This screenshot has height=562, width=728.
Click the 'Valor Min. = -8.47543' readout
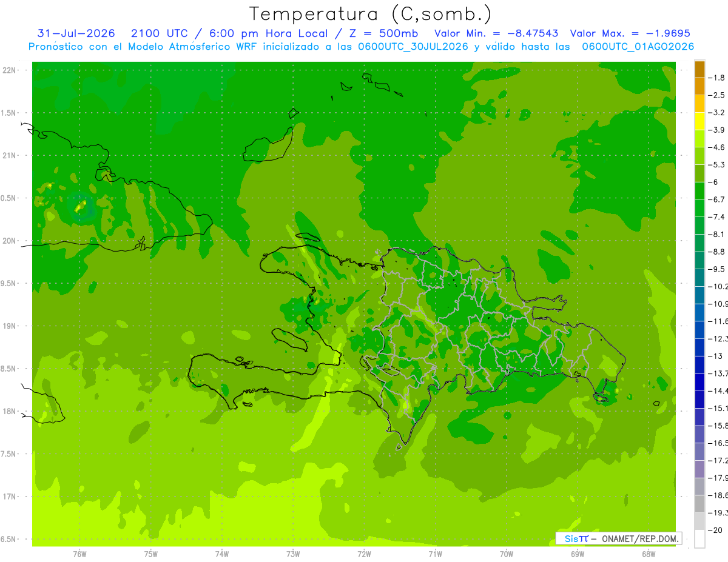click(x=497, y=33)
